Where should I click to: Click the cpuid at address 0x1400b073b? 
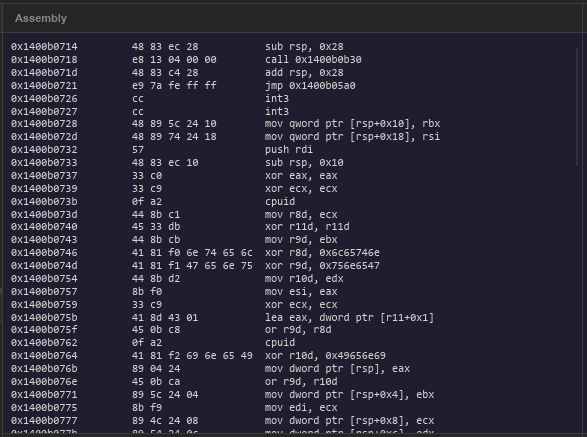(280, 201)
